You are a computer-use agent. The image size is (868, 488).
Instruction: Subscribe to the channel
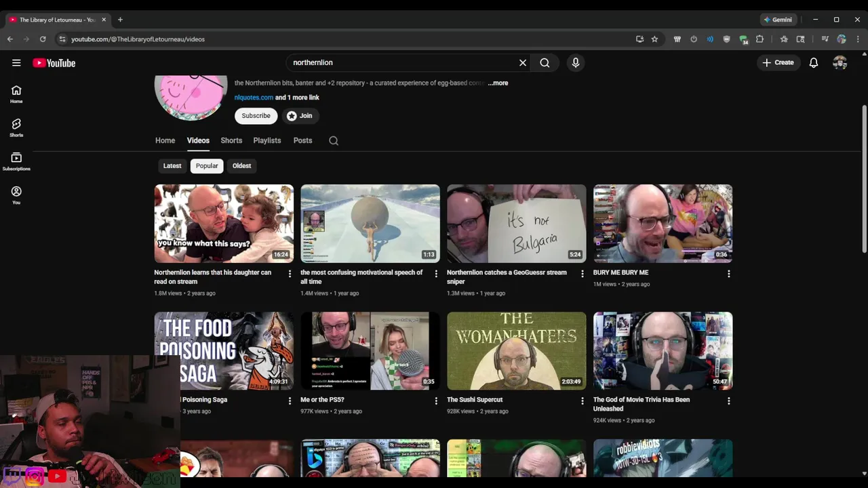[x=256, y=116]
